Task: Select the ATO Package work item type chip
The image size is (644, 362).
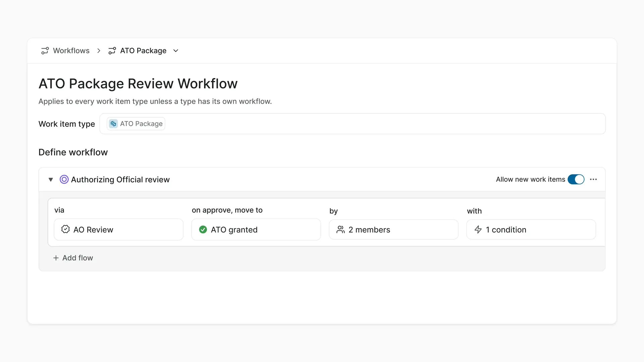Action: click(136, 124)
